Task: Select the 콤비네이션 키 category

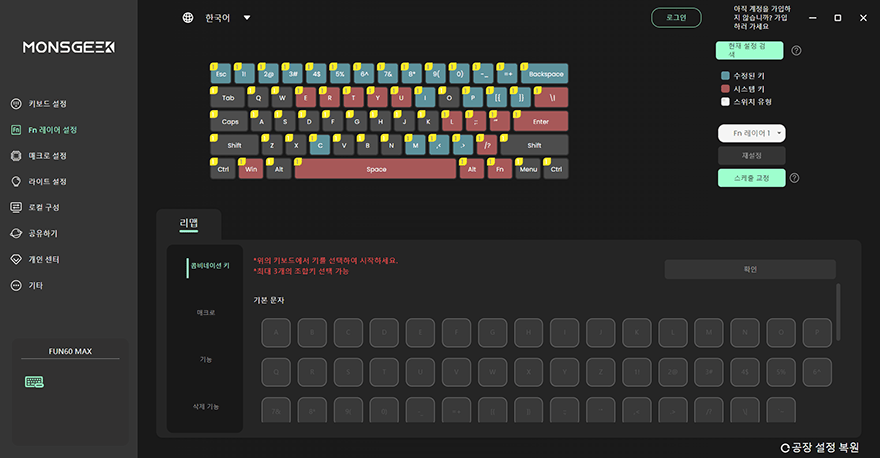Action: 210,265
